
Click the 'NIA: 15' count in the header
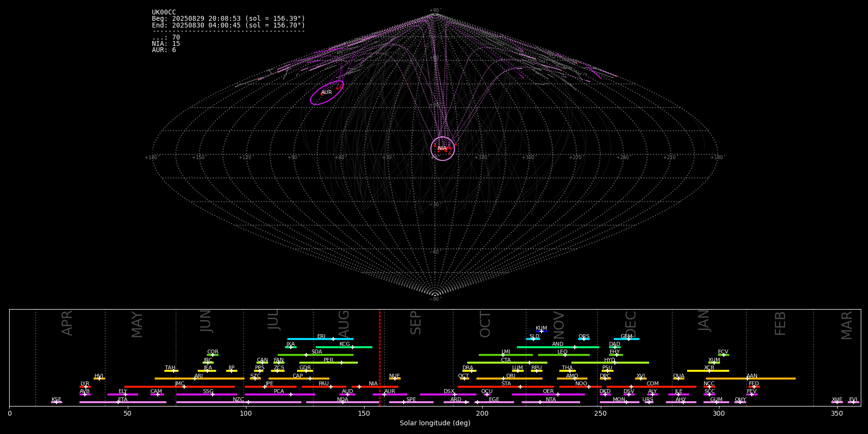click(166, 44)
